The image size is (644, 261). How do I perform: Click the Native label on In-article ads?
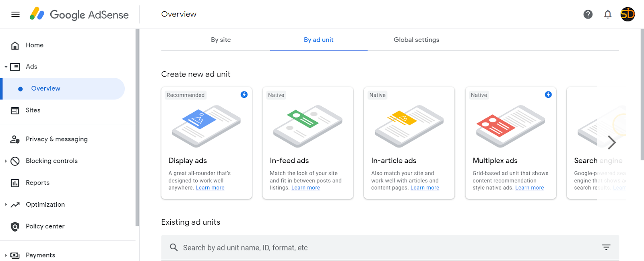(x=378, y=95)
